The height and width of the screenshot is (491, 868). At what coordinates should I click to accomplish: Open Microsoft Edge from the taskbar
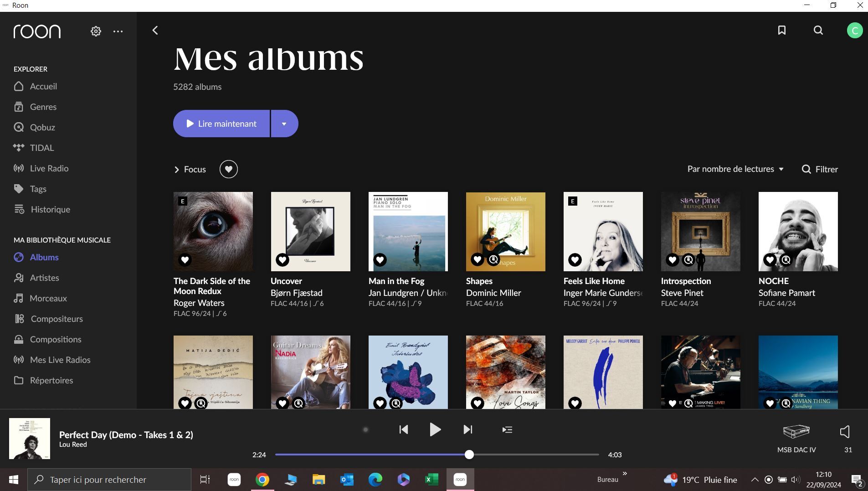click(x=375, y=480)
